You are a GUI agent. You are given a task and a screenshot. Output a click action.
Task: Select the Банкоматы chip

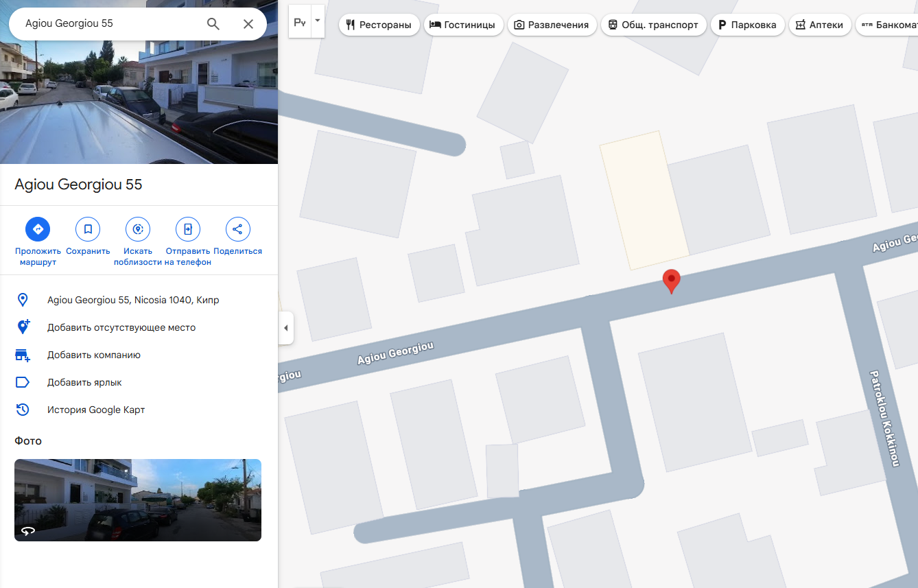(x=887, y=25)
